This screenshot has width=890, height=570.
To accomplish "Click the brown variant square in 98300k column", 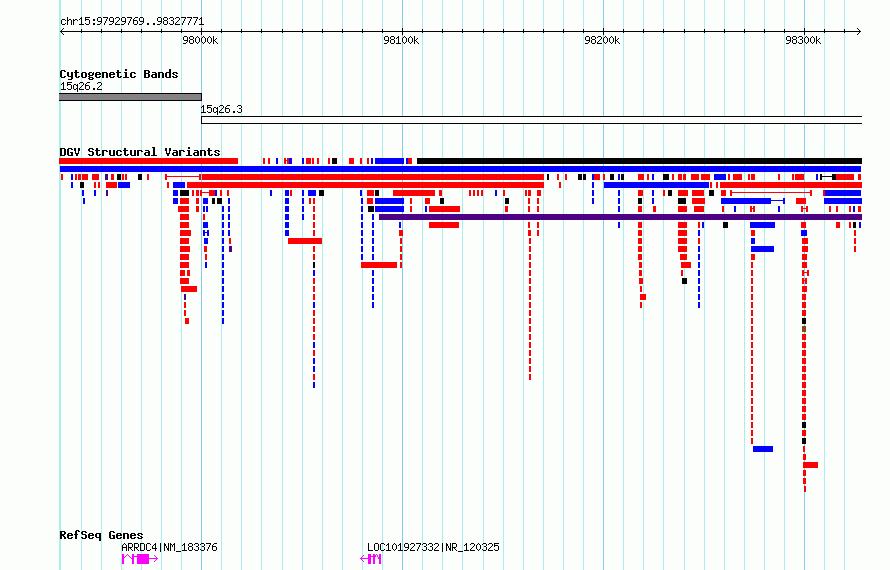I will coord(804,329).
